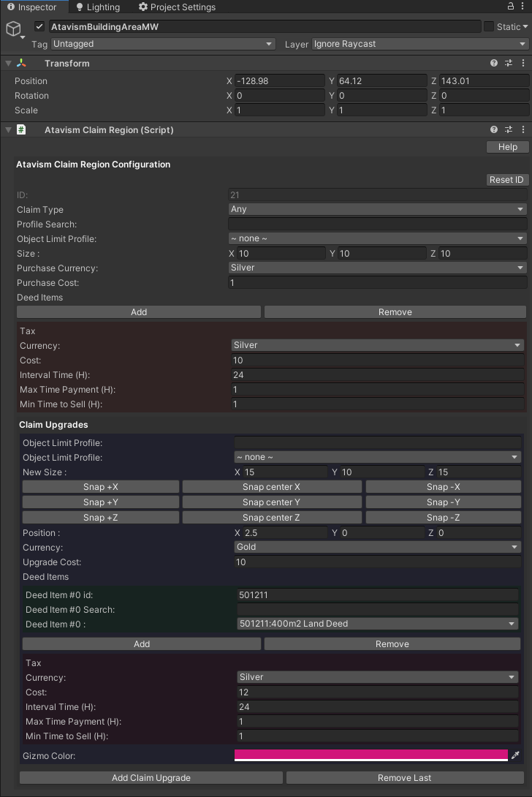This screenshot has width=532, height=797.
Task: Open Transform component three-dot menu
Action: pyautogui.click(x=522, y=64)
